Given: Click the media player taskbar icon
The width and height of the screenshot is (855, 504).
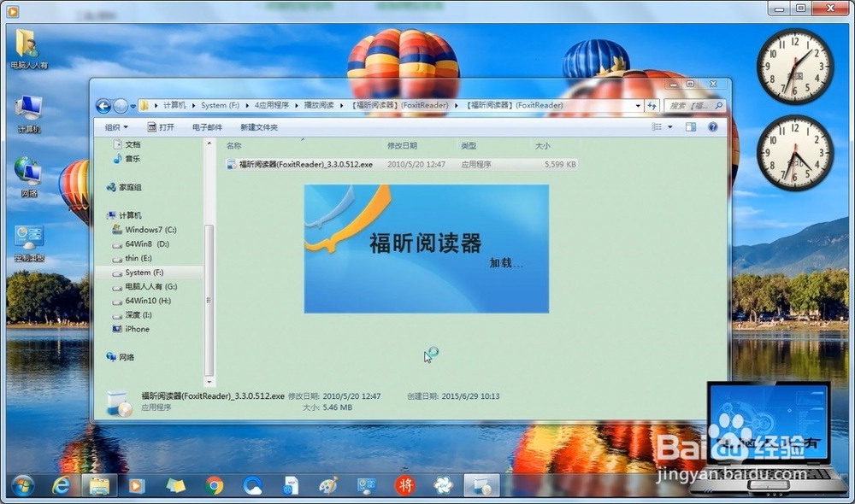Looking at the screenshot, I should coord(136,485).
